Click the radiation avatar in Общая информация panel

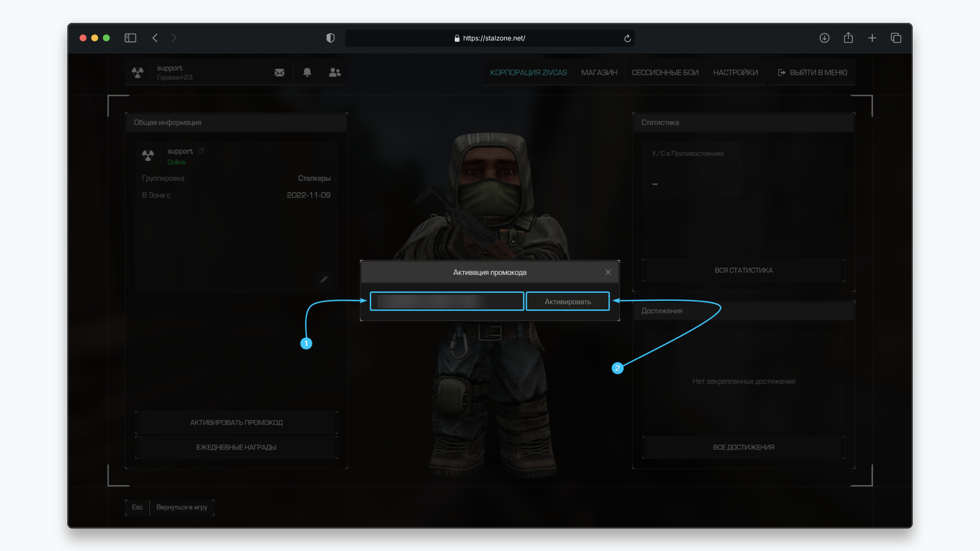[148, 156]
